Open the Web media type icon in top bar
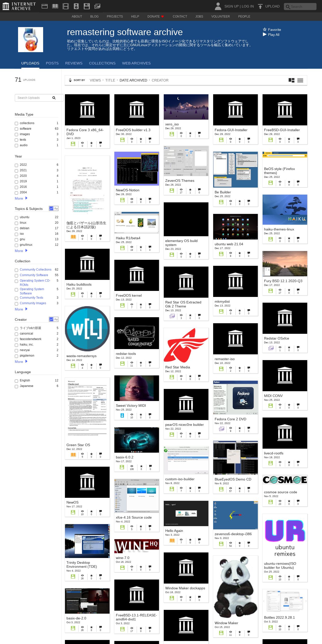This screenshot has width=322, height=644. pos(45,6)
